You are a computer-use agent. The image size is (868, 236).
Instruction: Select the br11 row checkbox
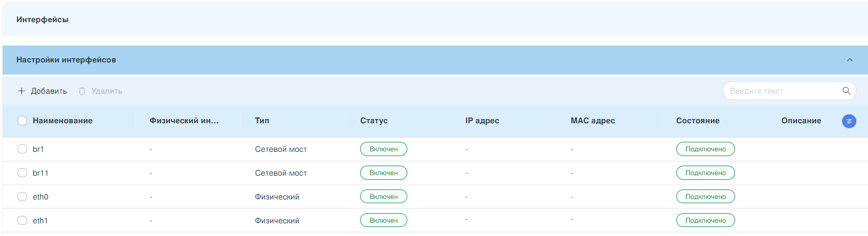click(22, 173)
